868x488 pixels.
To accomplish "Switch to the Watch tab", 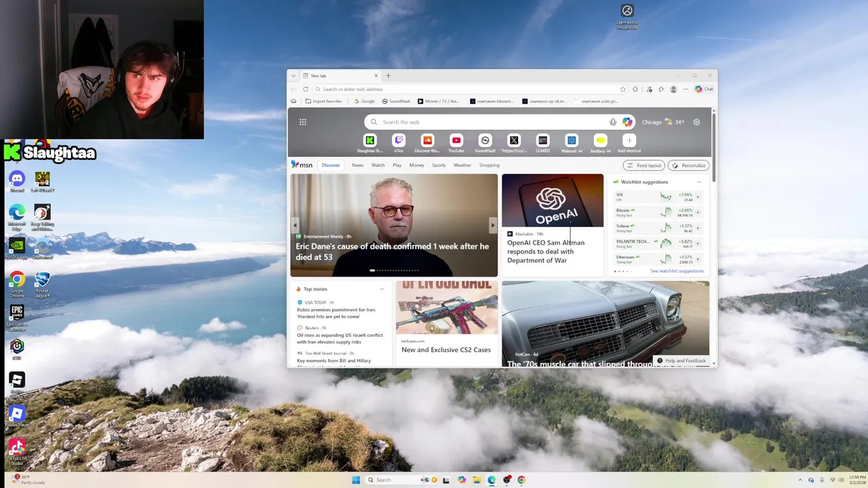I will [x=378, y=165].
